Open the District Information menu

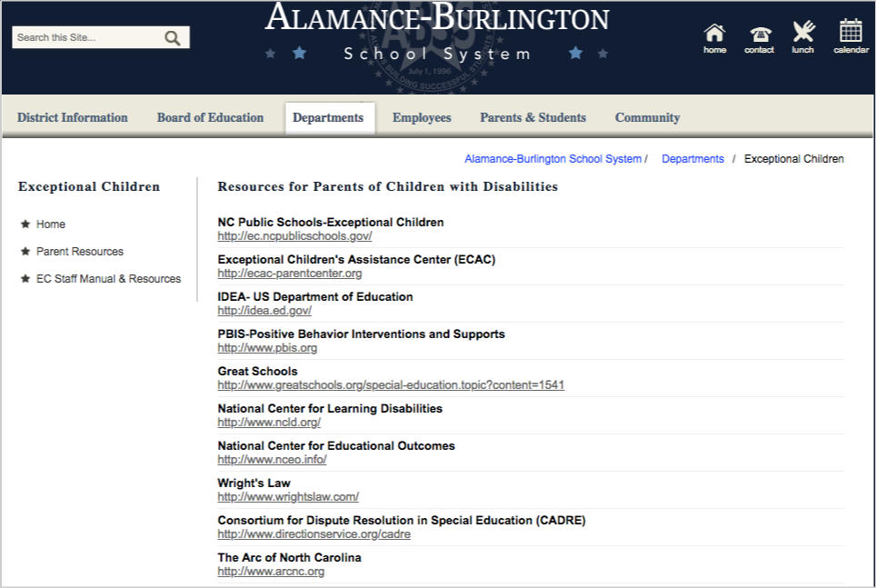pos(73,117)
